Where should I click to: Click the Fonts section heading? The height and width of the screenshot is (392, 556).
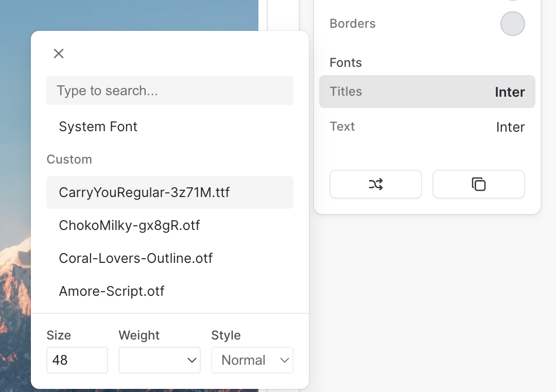tap(345, 63)
